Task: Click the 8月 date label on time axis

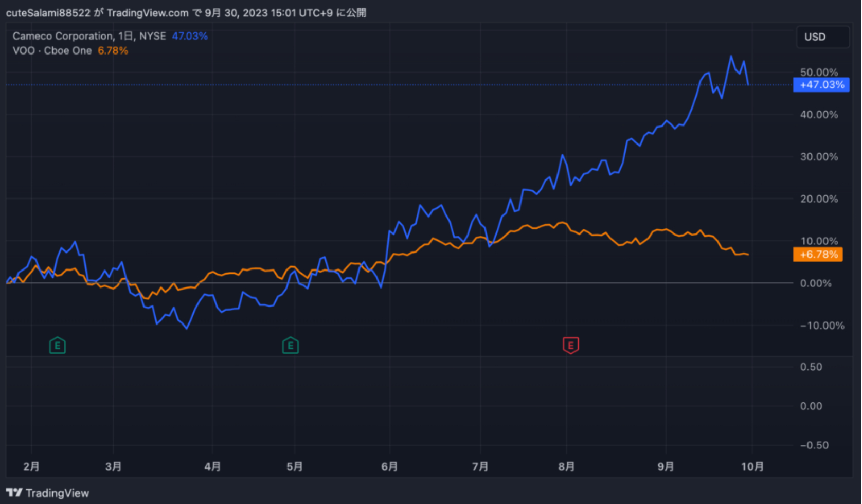Action: 566,466
